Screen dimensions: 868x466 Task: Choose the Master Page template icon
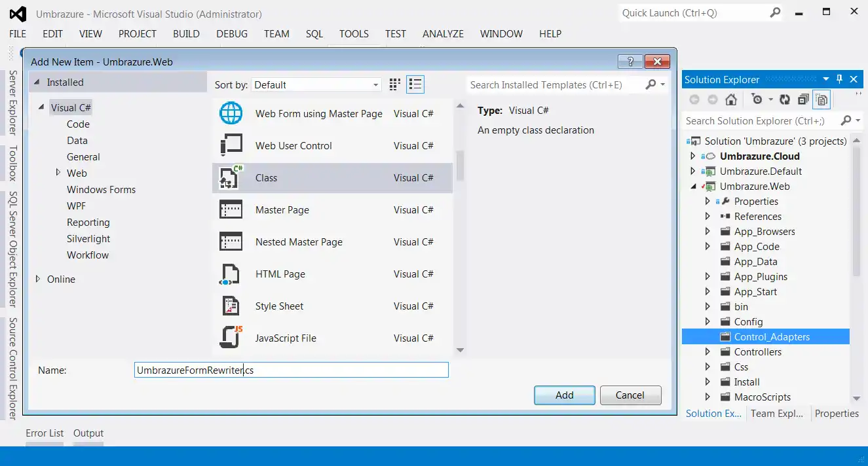(231, 209)
